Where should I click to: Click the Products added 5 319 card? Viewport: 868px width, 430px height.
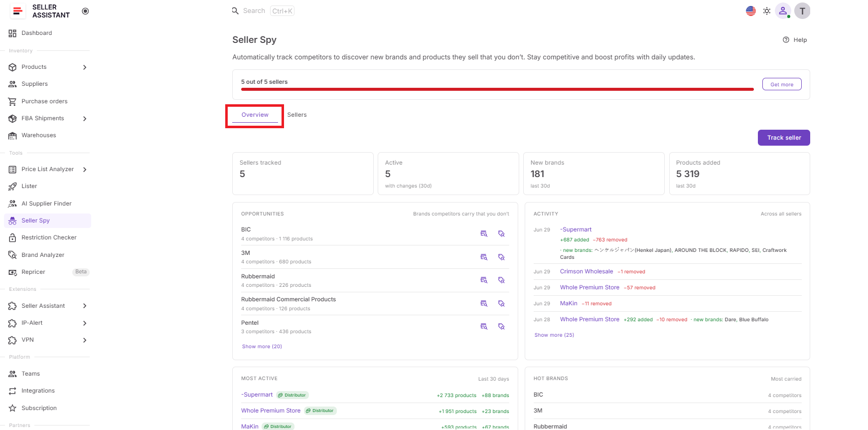point(739,174)
